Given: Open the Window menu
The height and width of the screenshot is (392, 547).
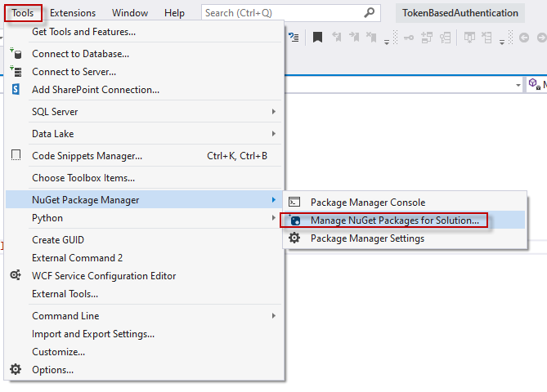Looking at the screenshot, I should [130, 13].
